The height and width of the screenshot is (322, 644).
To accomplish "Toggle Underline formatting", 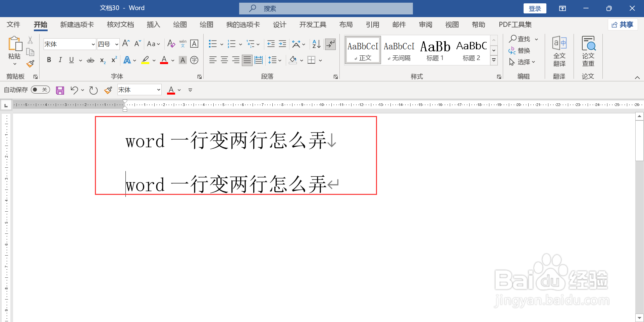I will (x=71, y=60).
